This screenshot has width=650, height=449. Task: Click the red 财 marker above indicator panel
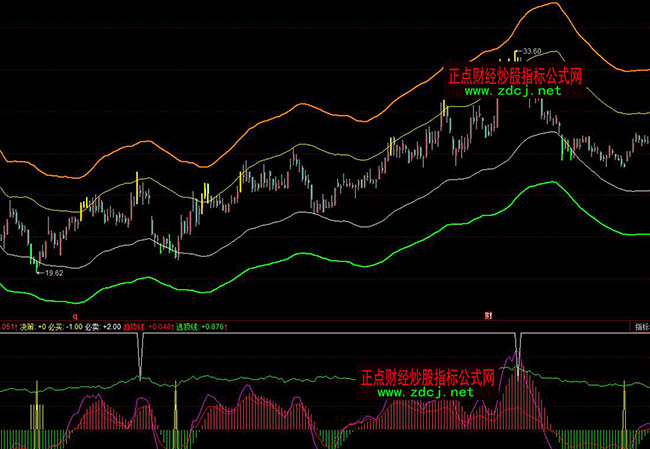(x=489, y=315)
